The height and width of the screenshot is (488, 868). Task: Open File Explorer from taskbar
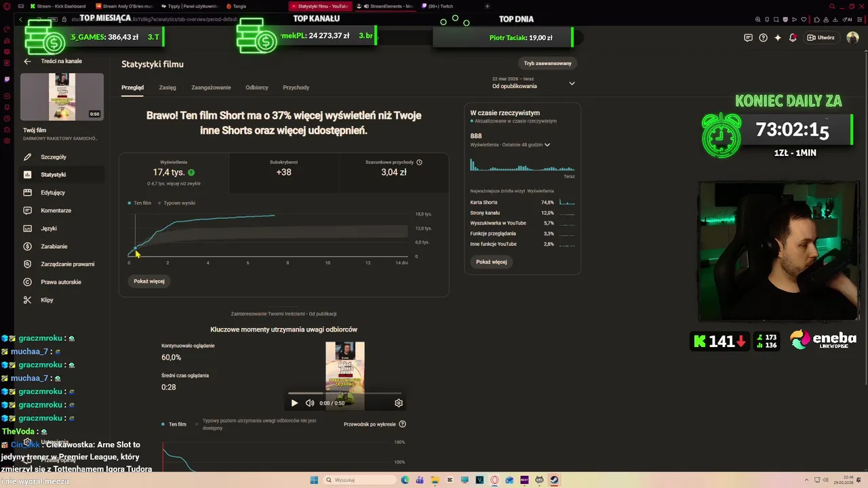coord(435,480)
